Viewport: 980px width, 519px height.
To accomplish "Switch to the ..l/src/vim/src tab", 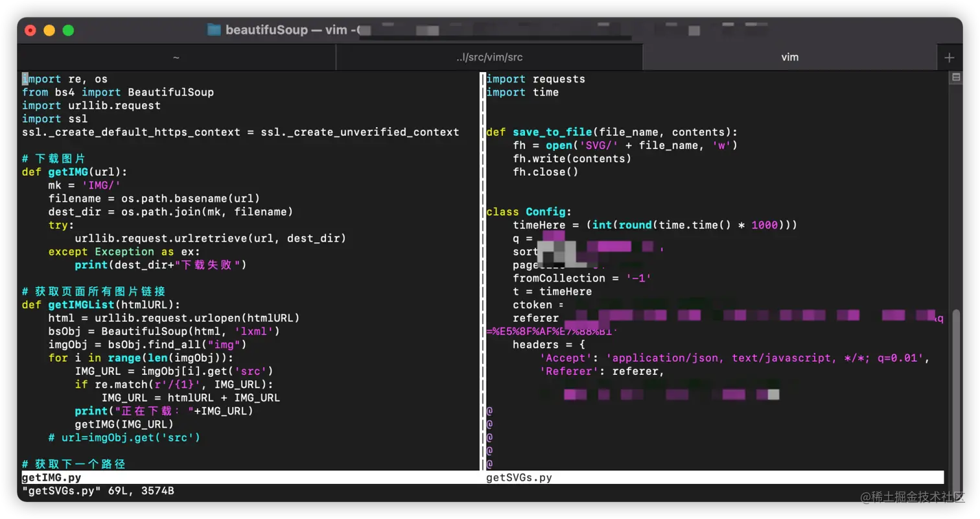I will (489, 57).
